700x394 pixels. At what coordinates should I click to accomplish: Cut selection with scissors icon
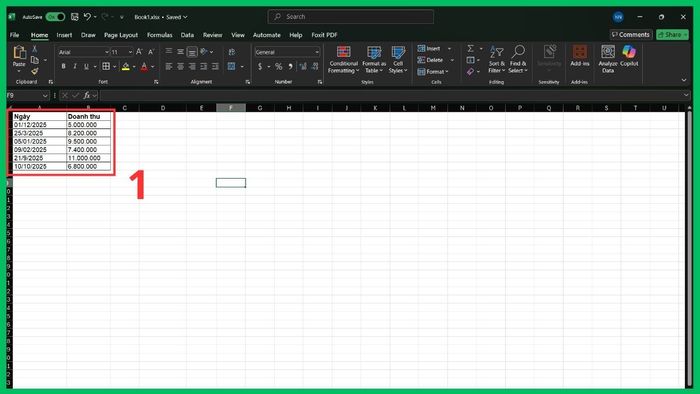(34, 49)
